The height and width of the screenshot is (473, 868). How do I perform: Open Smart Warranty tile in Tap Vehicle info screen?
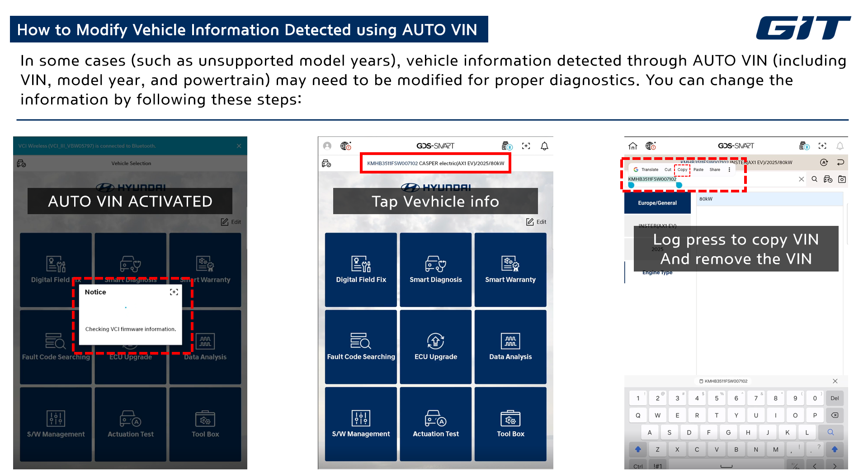point(510,270)
